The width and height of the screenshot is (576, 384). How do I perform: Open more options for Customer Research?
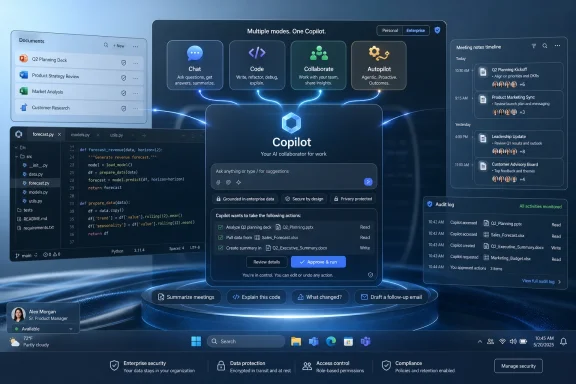click(136, 108)
